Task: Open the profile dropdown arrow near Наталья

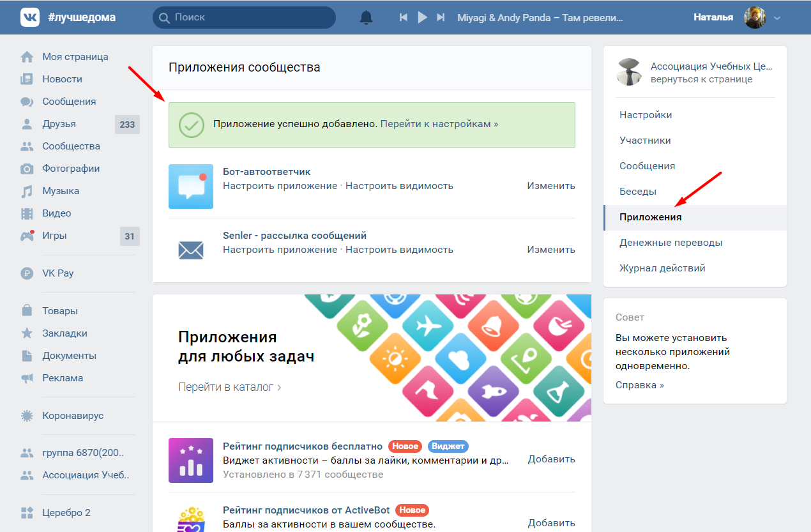Action: (777, 18)
